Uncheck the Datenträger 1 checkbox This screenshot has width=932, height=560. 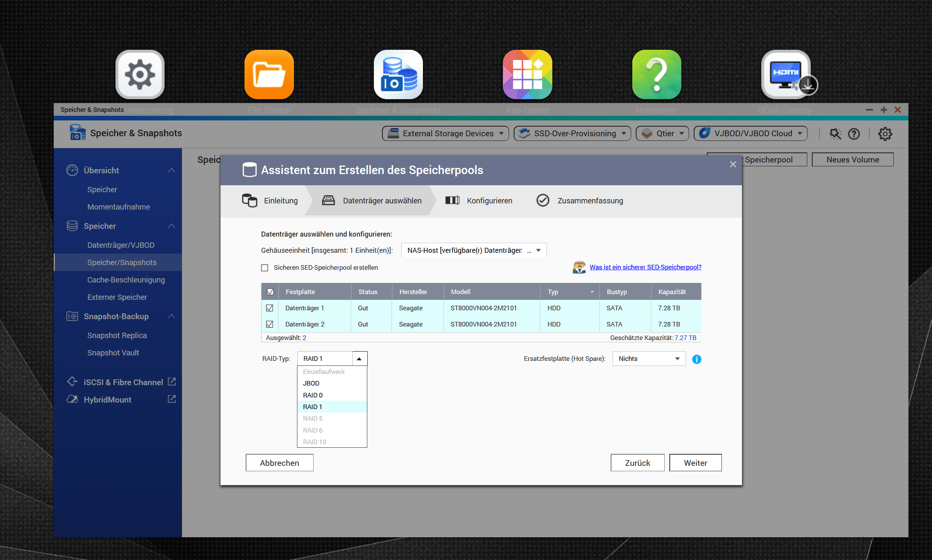(x=270, y=308)
